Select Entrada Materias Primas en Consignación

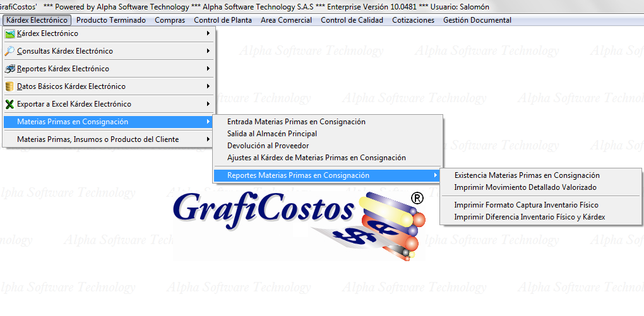pos(296,122)
